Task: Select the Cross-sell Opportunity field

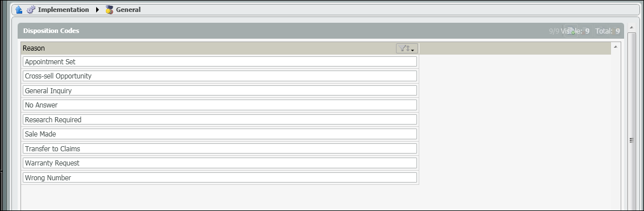Action: point(220,76)
